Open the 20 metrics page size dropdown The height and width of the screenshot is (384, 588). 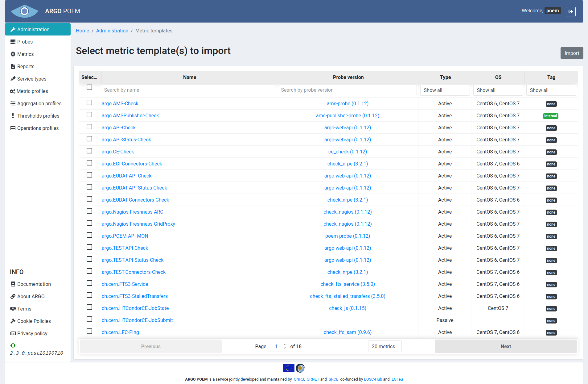coord(385,346)
